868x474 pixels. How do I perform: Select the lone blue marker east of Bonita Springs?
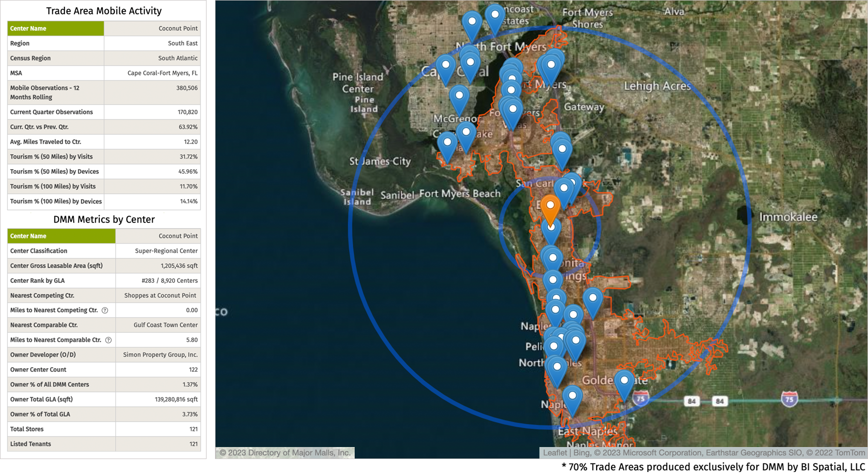pyautogui.click(x=593, y=301)
